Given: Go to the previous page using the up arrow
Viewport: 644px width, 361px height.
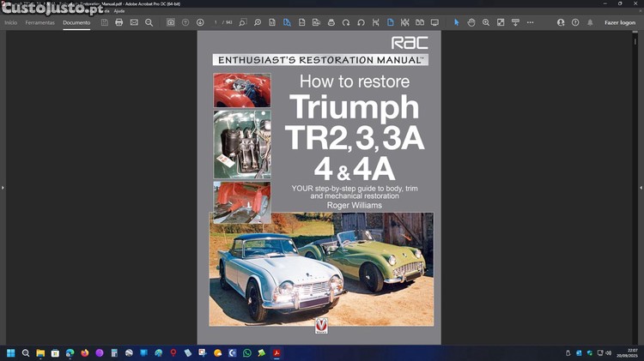Looking at the screenshot, I should coord(185,22).
